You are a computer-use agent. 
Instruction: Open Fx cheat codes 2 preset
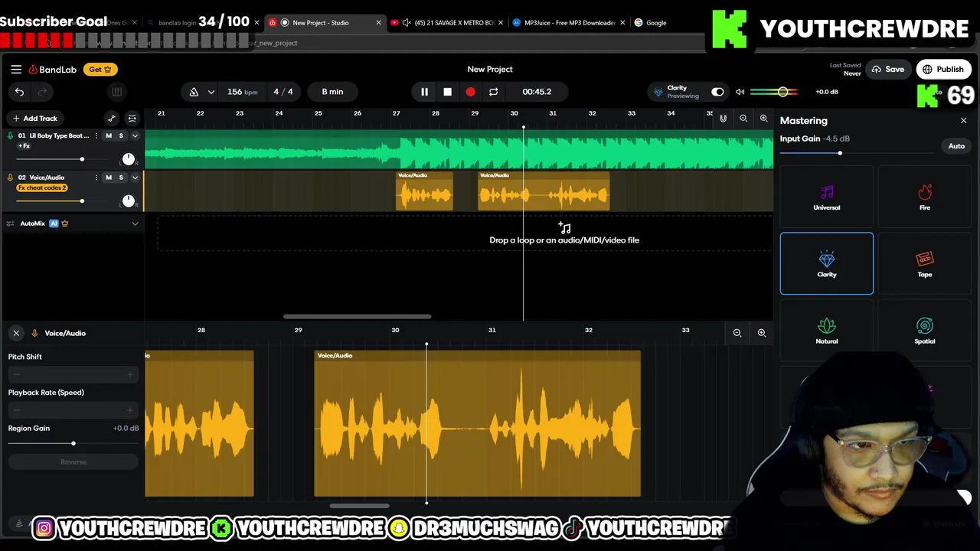(42, 188)
